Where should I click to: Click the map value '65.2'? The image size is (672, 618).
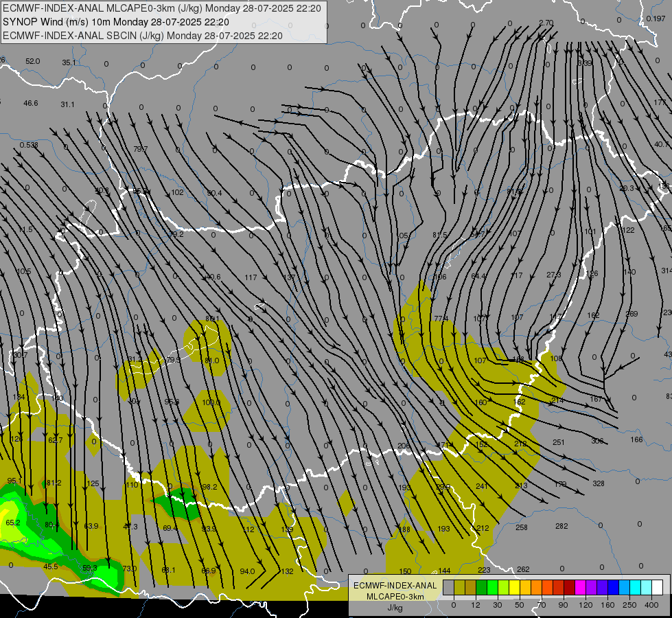click(x=13, y=523)
